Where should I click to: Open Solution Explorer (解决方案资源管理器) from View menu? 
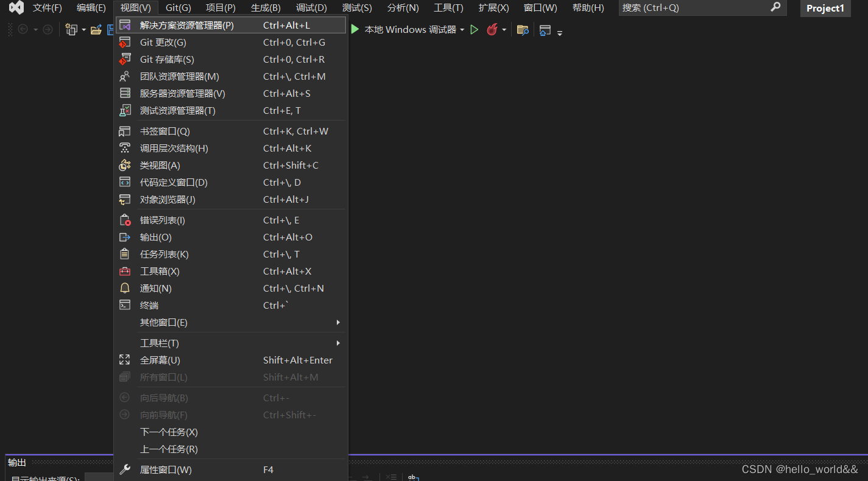click(231, 25)
